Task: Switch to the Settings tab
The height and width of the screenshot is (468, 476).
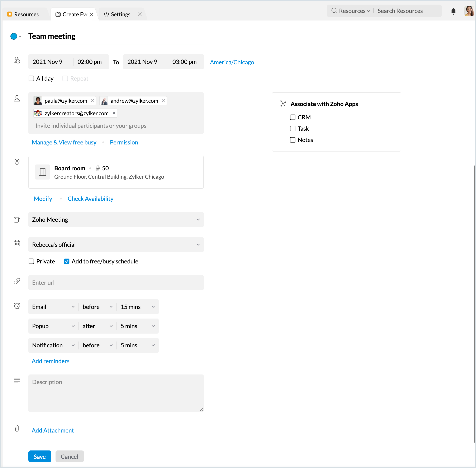Action: point(120,14)
